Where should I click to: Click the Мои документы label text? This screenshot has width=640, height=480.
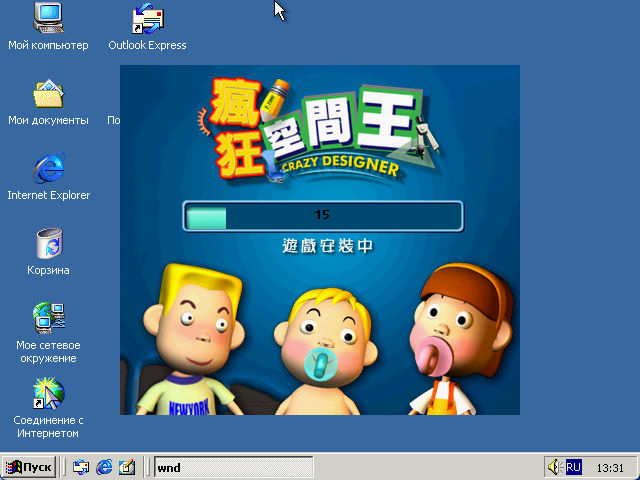[x=48, y=120]
